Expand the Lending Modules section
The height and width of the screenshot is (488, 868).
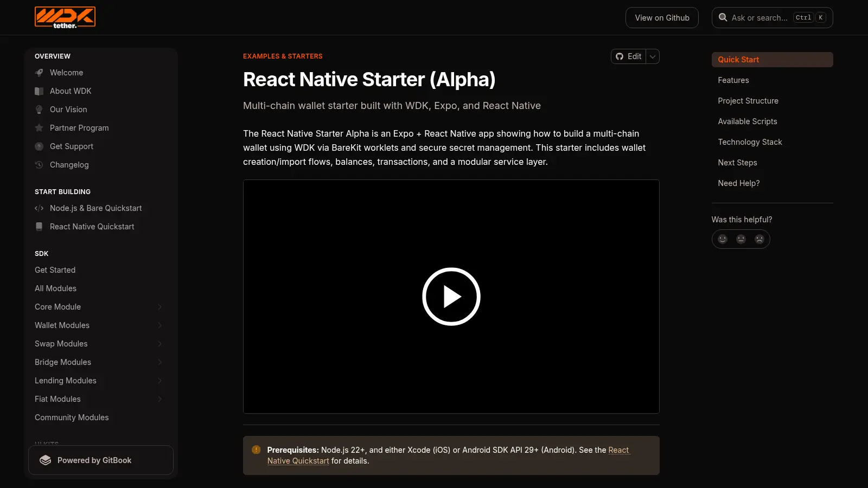(160, 381)
